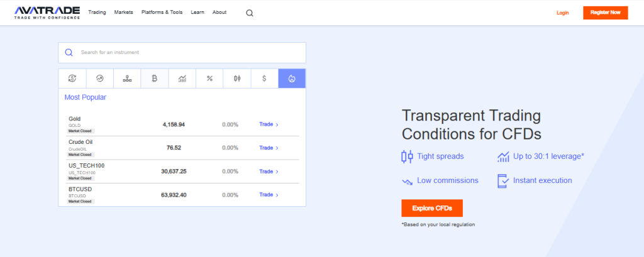The image size is (644, 257).
Task: Click into the Search for an instrument field
Action: point(182,53)
